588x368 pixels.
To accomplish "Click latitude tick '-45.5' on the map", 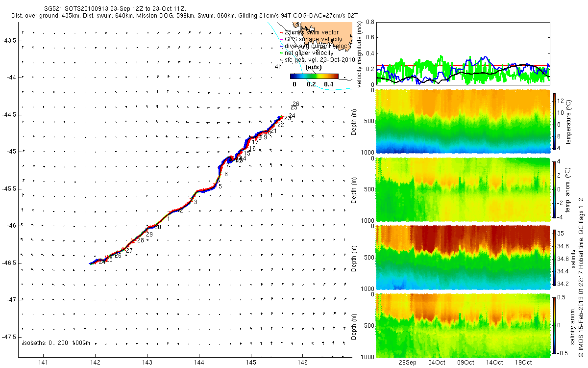I will click(9, 188).
